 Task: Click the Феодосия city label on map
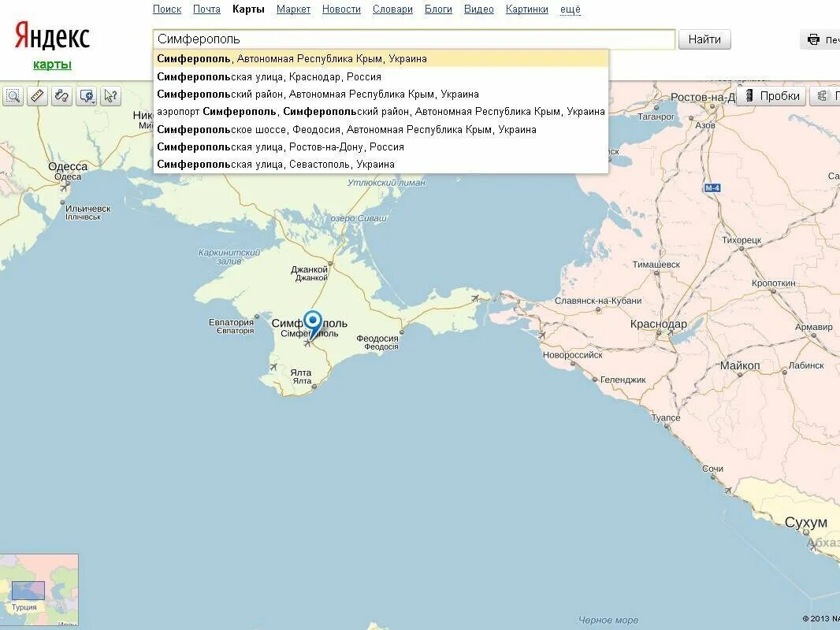click(377, 339)
